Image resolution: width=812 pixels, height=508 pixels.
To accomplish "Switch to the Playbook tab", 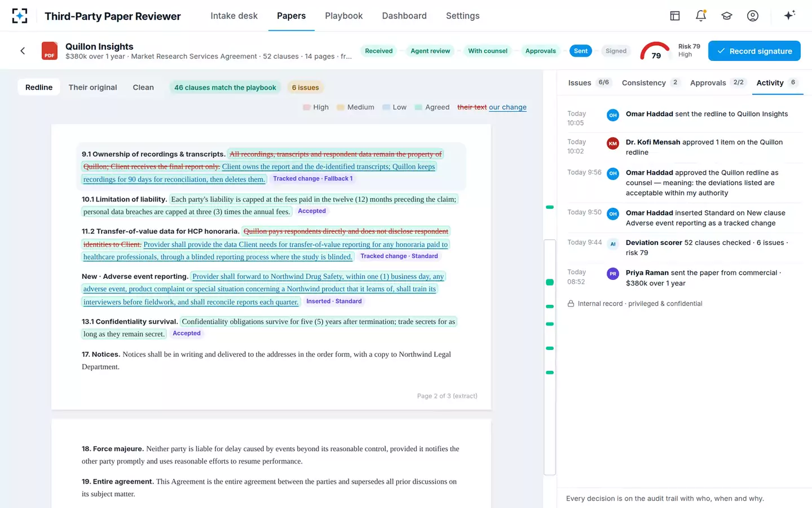I will coord(344,16).
